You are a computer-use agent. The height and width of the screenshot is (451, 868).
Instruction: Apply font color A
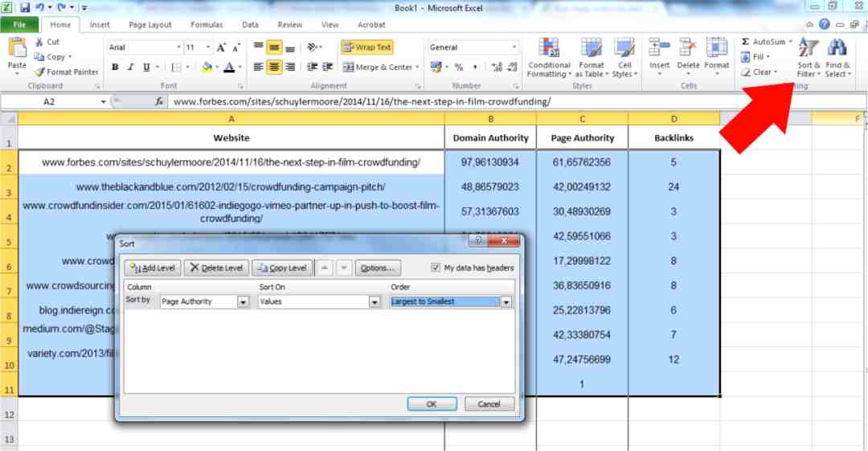point(229,67)
